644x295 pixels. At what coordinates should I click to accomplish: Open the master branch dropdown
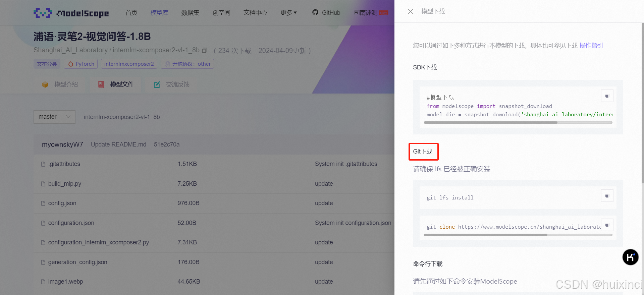[54, 117]
